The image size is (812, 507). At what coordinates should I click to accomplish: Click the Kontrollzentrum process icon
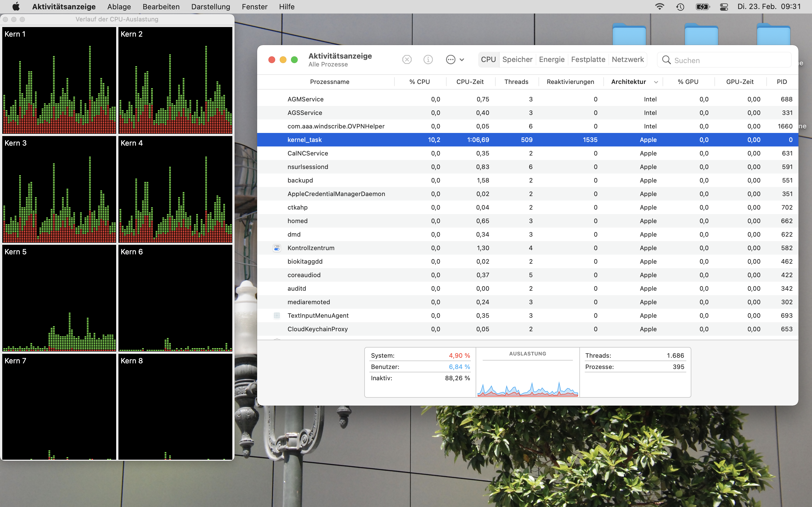277,248
